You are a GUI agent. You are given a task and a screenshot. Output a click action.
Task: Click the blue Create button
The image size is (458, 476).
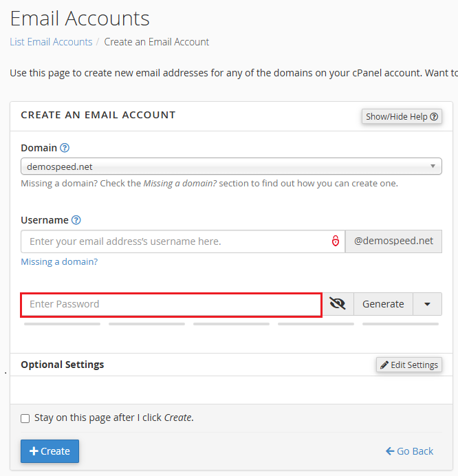pos(50,451)
